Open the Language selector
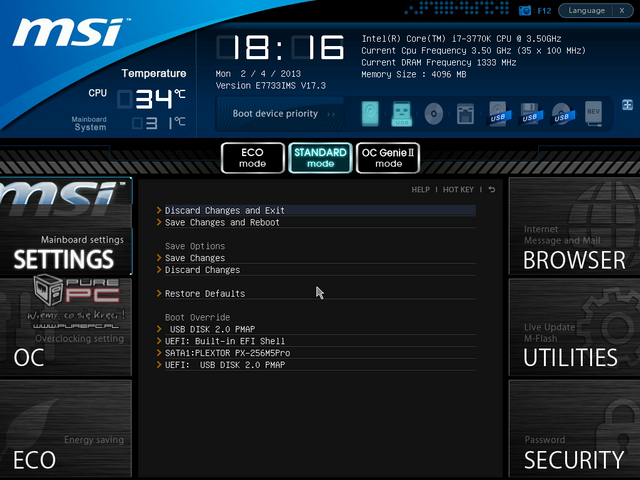The width and height of the screenshot is (640, 480). click(586, 11)
